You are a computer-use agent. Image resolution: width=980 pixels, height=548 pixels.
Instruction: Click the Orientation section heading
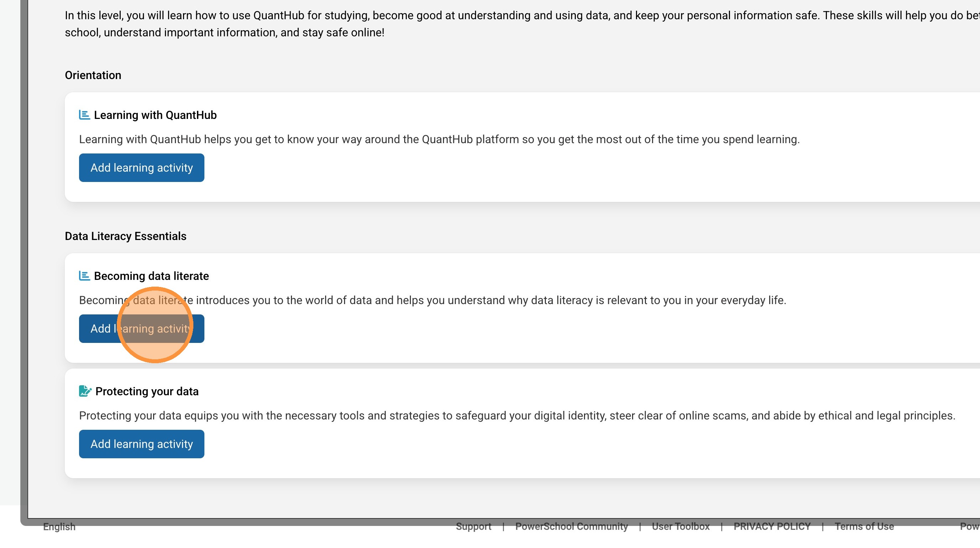(x=93, y=75)
